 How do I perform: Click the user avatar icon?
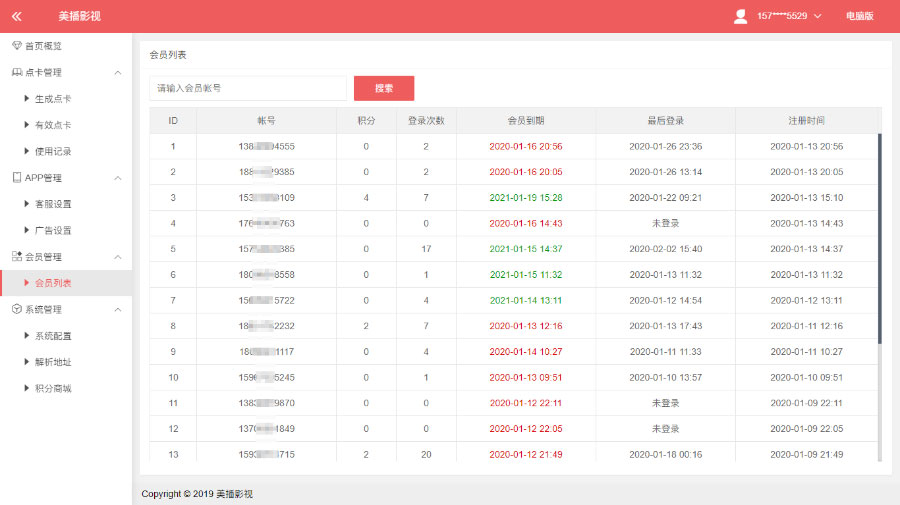click(740, 16)
